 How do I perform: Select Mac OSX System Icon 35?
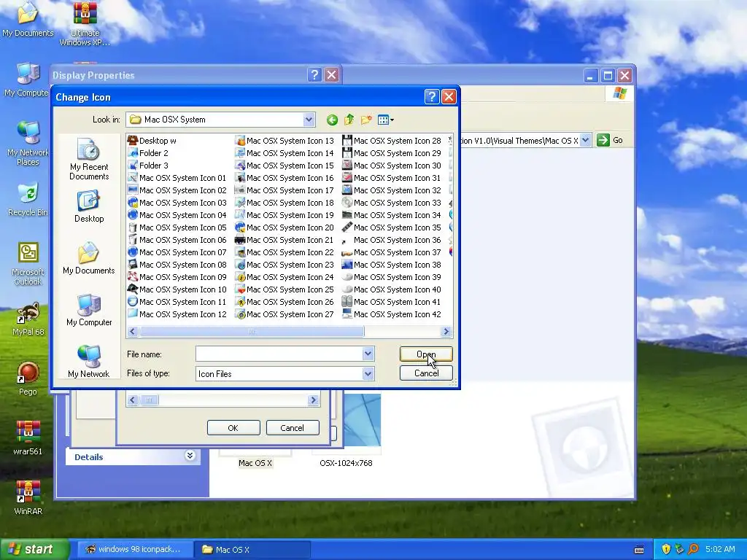[x=392, y=227]
